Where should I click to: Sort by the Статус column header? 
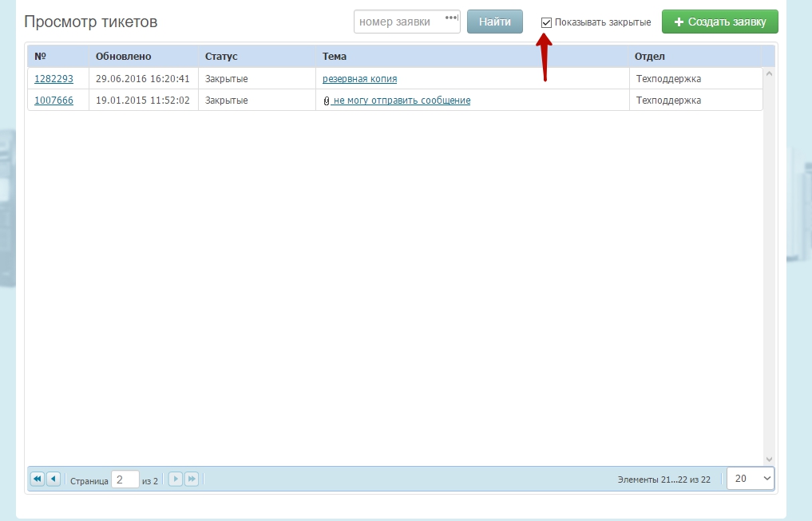tap(221, 57)
